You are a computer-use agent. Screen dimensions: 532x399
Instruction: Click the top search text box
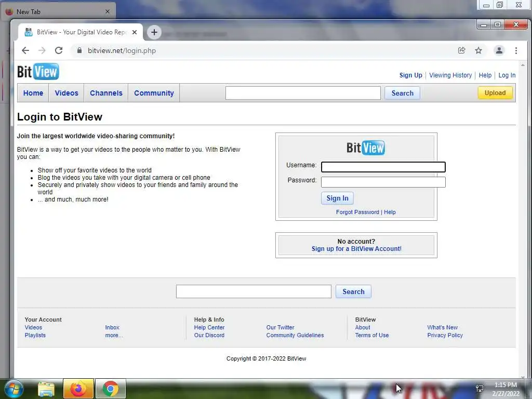(303, 93)
